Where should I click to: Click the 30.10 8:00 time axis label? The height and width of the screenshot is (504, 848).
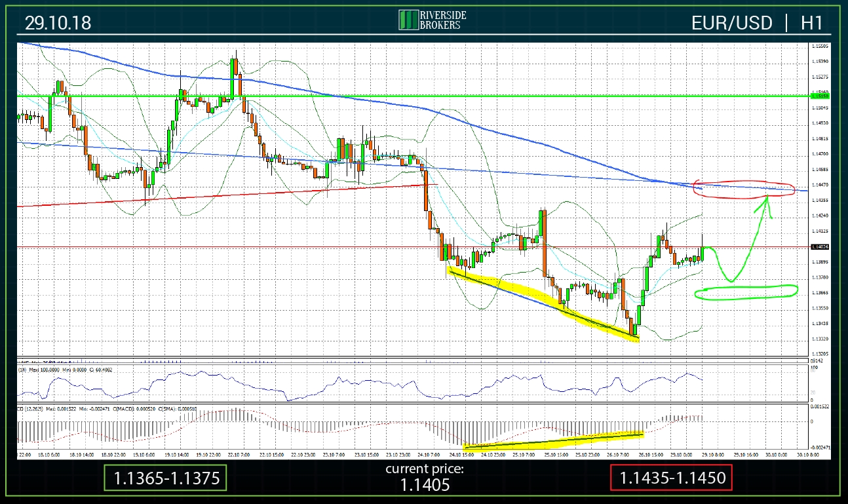(807, 454)
